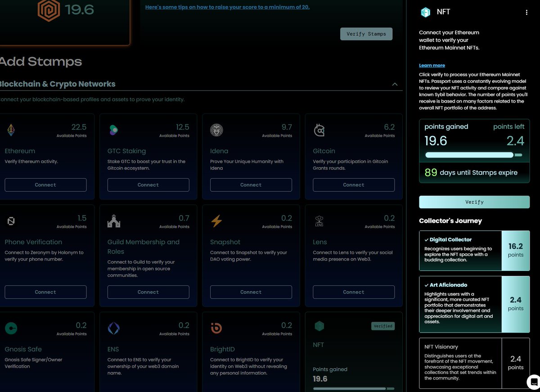
Task: Click the GTC Staking stamp icon
Action: point(113,131)
